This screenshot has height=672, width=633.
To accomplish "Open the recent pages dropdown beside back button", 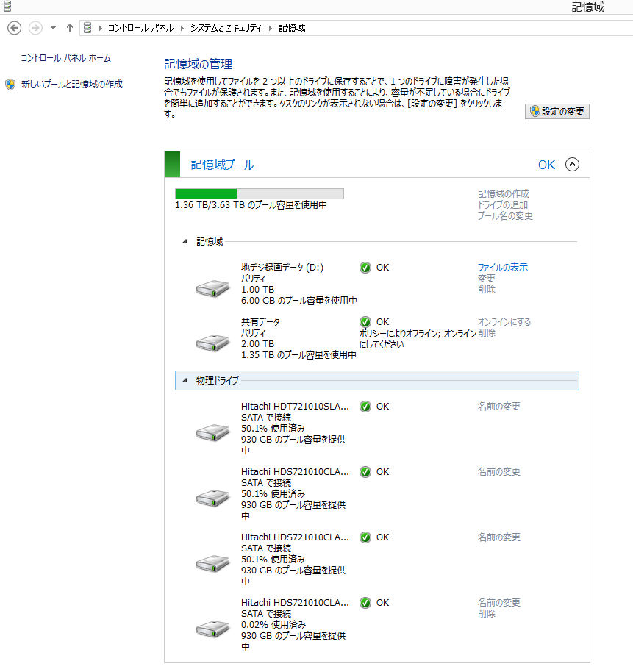I will click(x=51, y=27).
